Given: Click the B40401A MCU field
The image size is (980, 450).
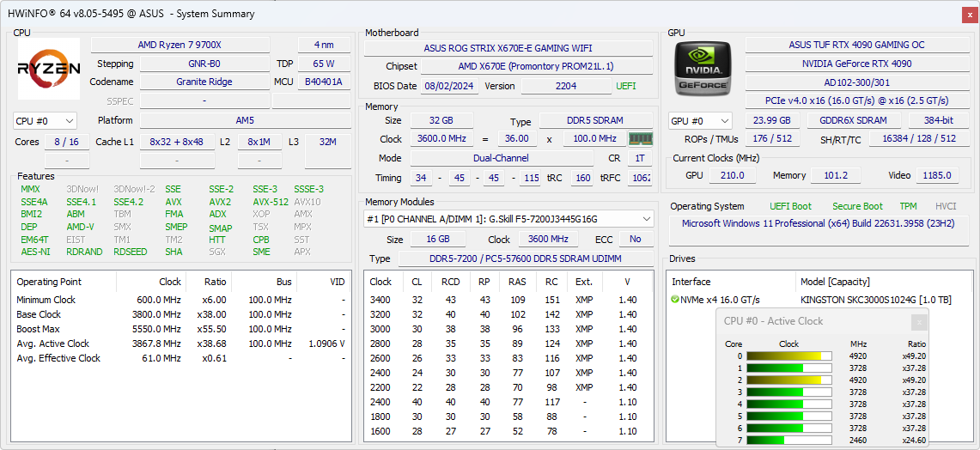Looking at the screenshot, I should click(324, 82).
